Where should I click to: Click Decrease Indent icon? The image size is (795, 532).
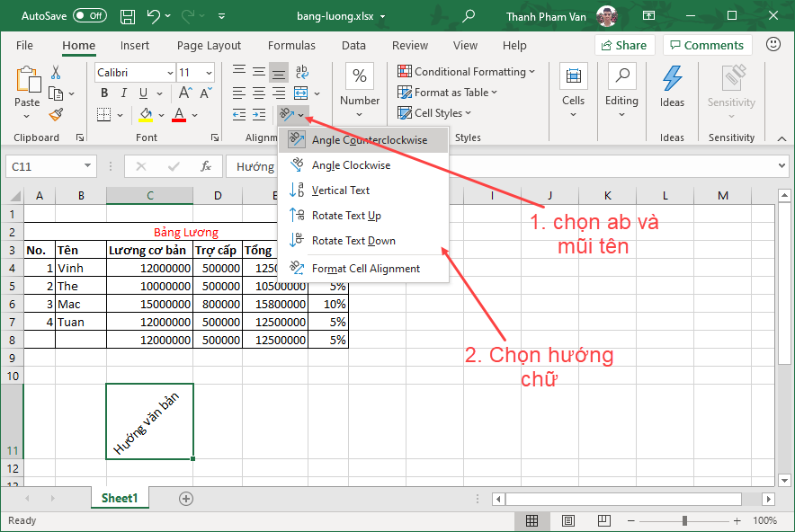239,114
